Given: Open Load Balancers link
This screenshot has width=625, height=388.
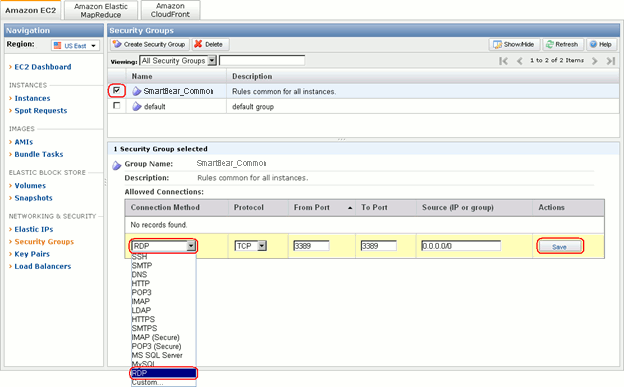Looking at the screenshot, I should (43, 266).
